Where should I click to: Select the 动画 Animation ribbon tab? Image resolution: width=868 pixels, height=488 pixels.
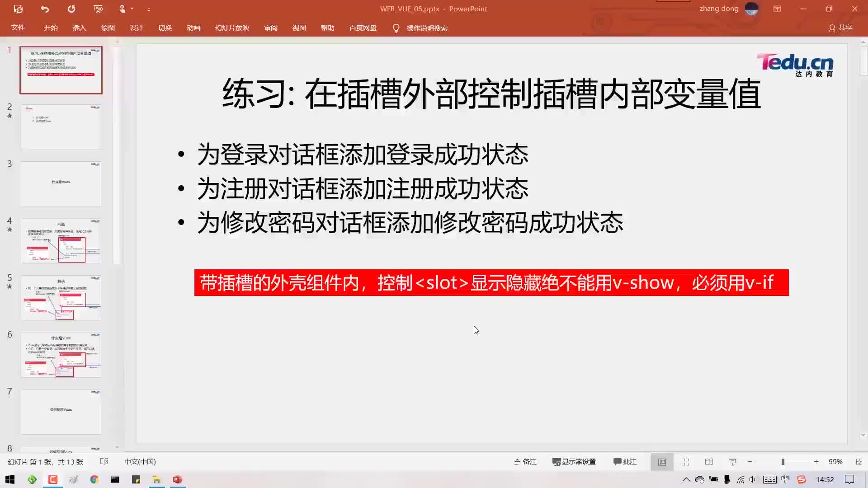point(193,28)
